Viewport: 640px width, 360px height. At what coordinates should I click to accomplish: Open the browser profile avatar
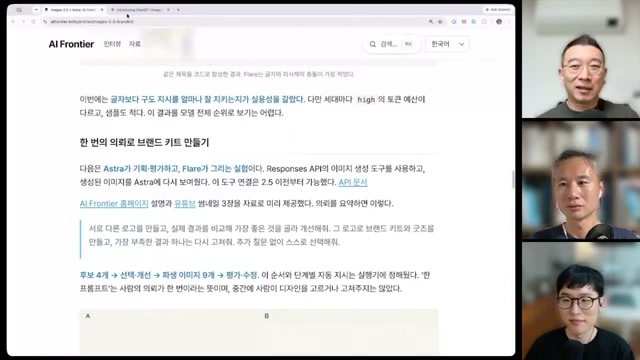point(499,21)
